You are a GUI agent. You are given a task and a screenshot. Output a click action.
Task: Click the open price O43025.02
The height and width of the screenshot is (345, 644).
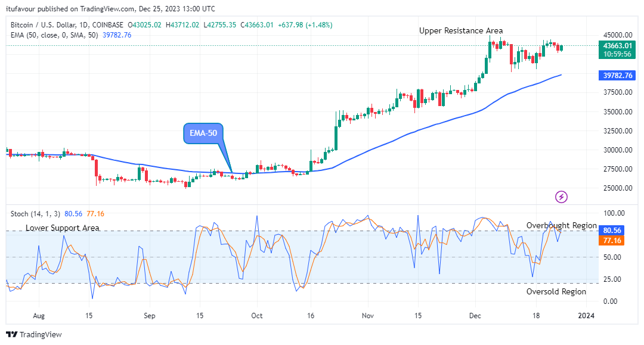[x=144, y=25]
